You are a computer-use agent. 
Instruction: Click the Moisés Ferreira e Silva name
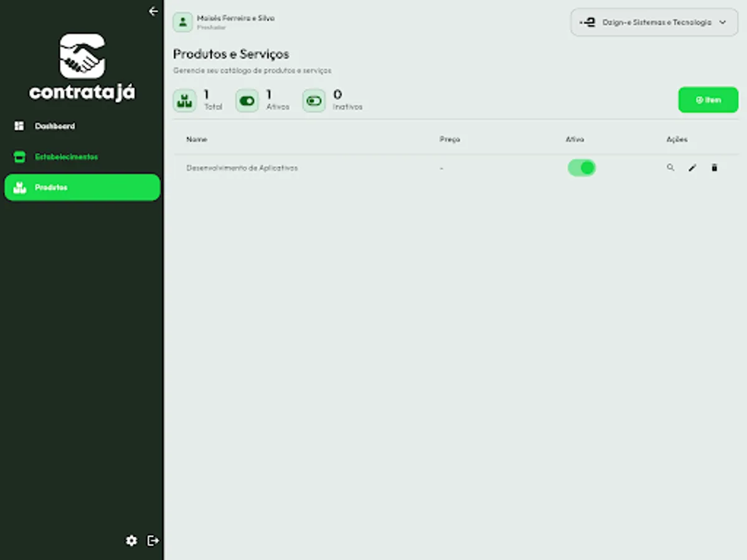click(236, 18)
